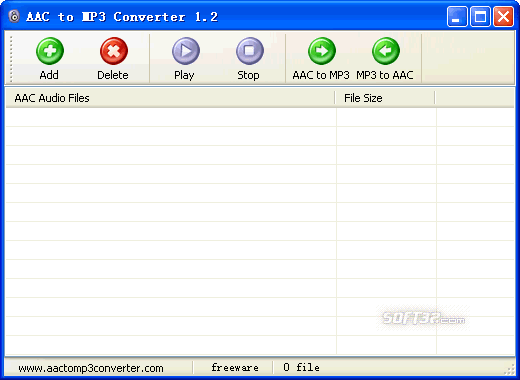Image resolution: width=520 pixels, height=380 pixels.
Task: Minimize the AAC to MP3 Converter window
Action: coord(457,16)
